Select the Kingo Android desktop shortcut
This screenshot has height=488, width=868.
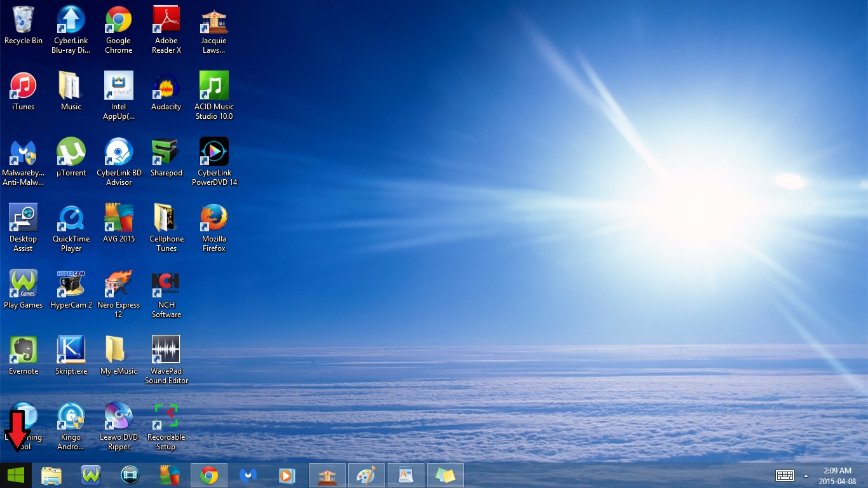coord(71,426)
